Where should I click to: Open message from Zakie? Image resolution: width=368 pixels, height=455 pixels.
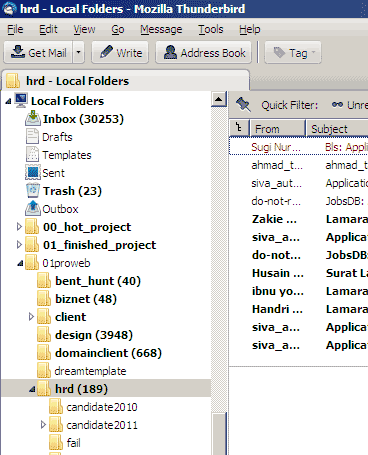(x=274, y=219)
